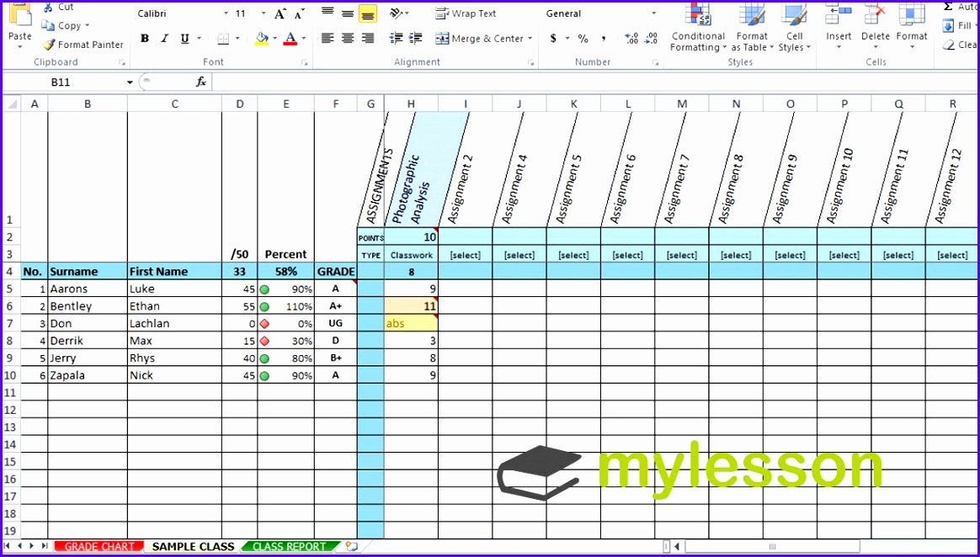Click Increase Decimal button
This screenshot has height=557, width=980.
tap(632, 39)
